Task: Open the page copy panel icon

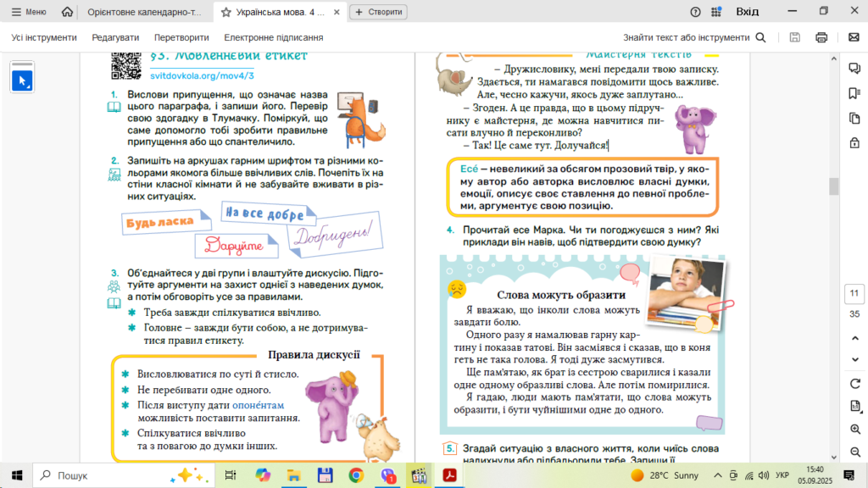Action: click(x=854, y=119)
